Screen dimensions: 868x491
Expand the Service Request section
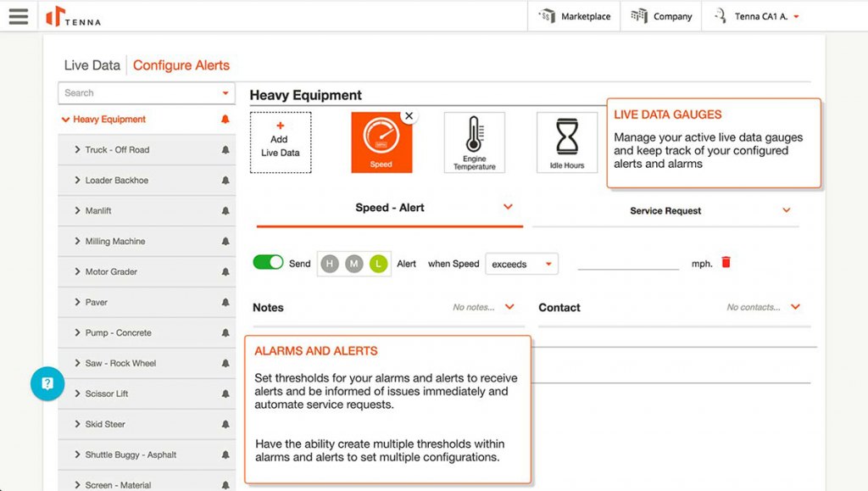(x=786, y=210)
